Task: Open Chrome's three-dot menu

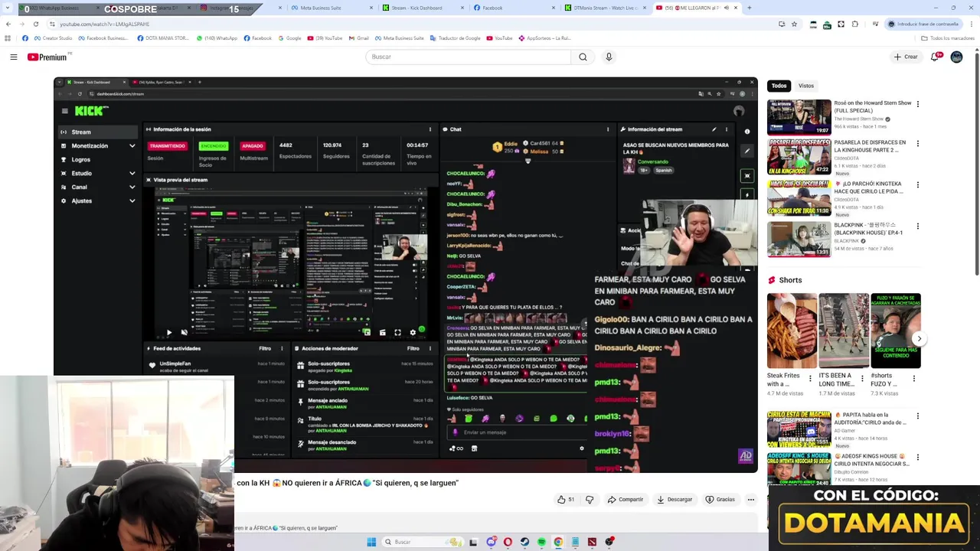Action: (x=972, y=24)
